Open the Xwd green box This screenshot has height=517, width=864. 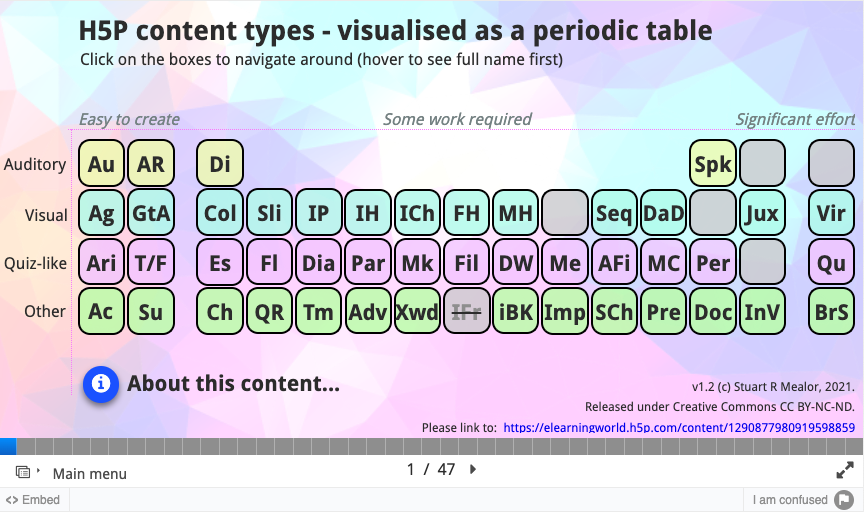tap(417, 311)
